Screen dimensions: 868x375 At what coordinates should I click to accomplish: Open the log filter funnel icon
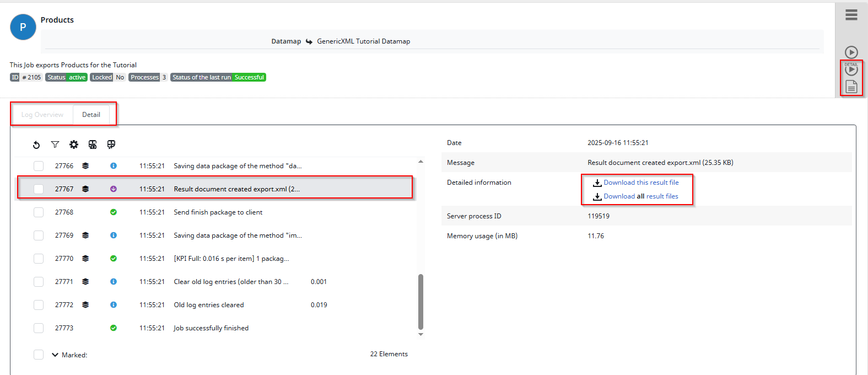55,144
